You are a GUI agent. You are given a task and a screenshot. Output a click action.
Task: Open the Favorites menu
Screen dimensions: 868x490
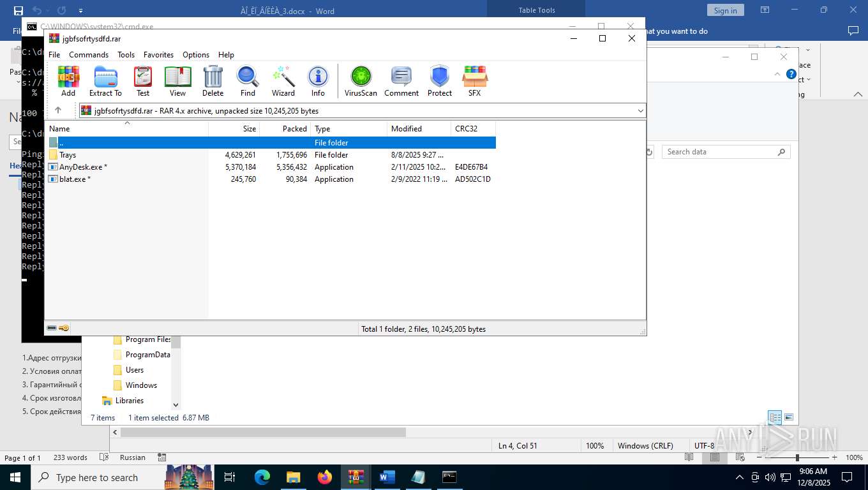(x=158, y=55)
